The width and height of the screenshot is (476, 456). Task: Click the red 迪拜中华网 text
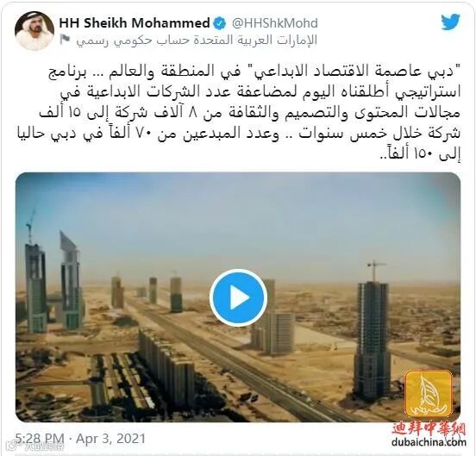[x=429, y=428]
